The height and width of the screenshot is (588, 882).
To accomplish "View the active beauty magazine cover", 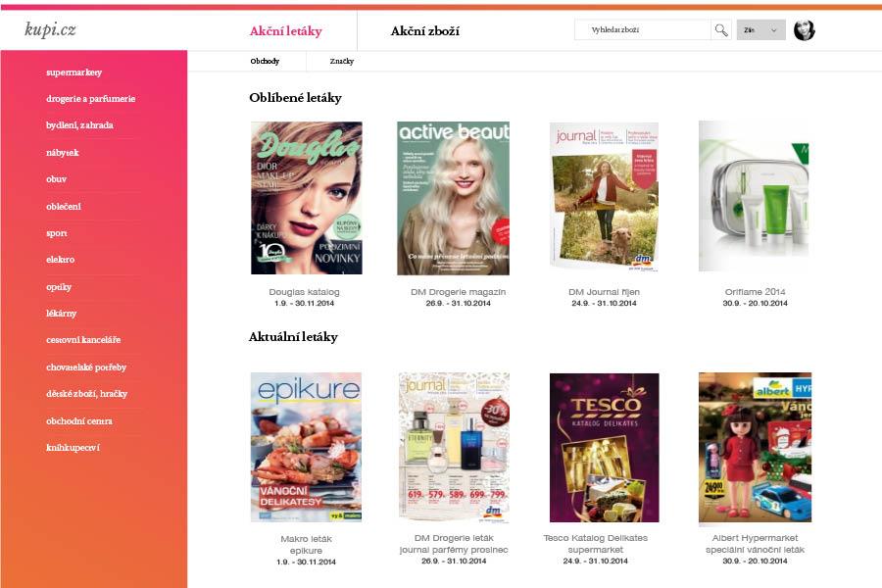I will [x=454, y=198].
